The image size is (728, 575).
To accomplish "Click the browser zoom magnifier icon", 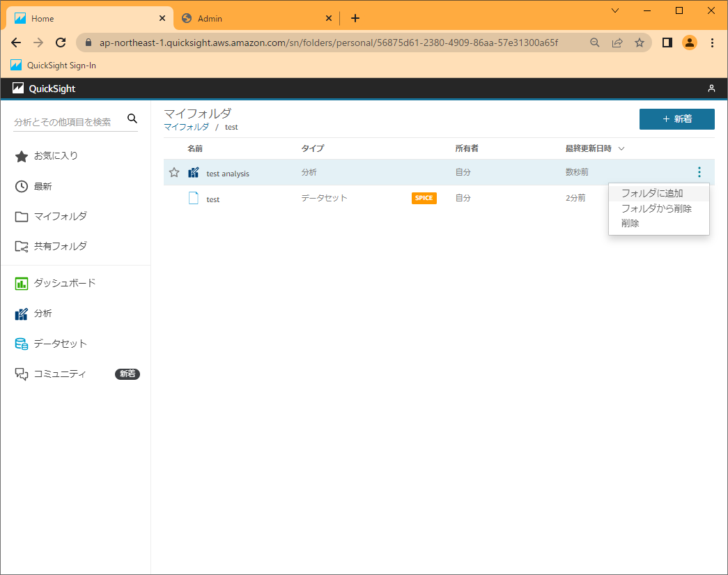I will click(595, 43).
